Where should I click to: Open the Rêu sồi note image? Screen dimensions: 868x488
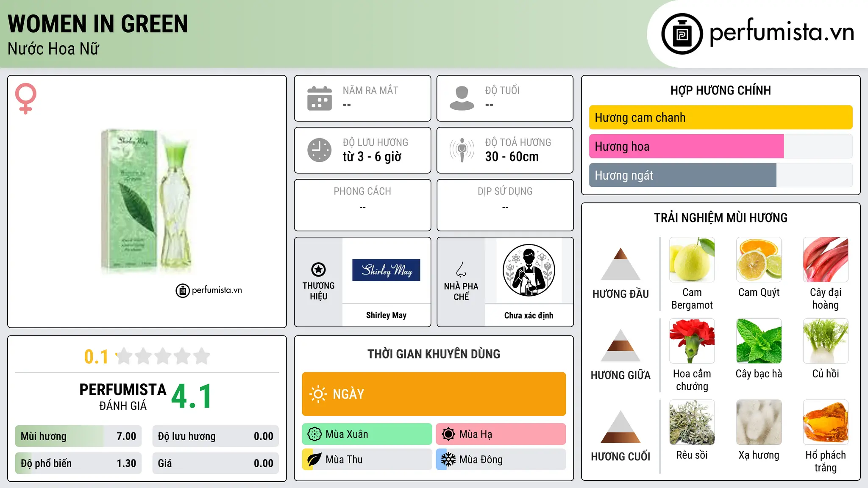coord(692,422)
